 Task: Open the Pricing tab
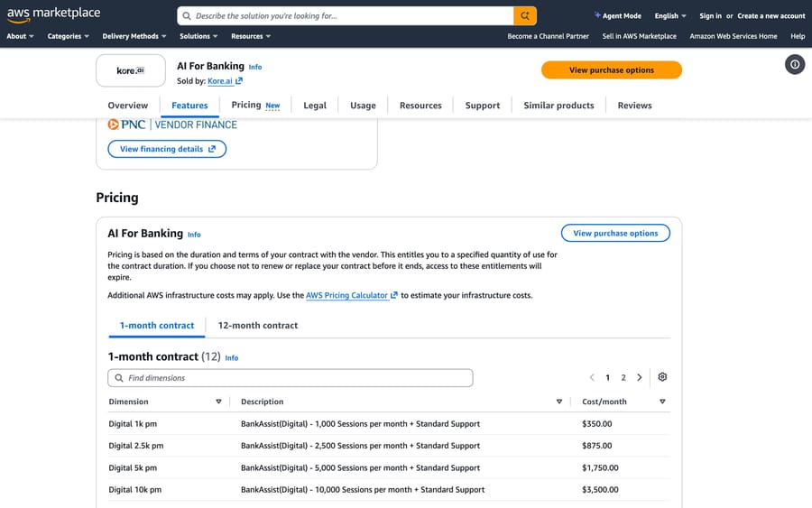(255, 106)
